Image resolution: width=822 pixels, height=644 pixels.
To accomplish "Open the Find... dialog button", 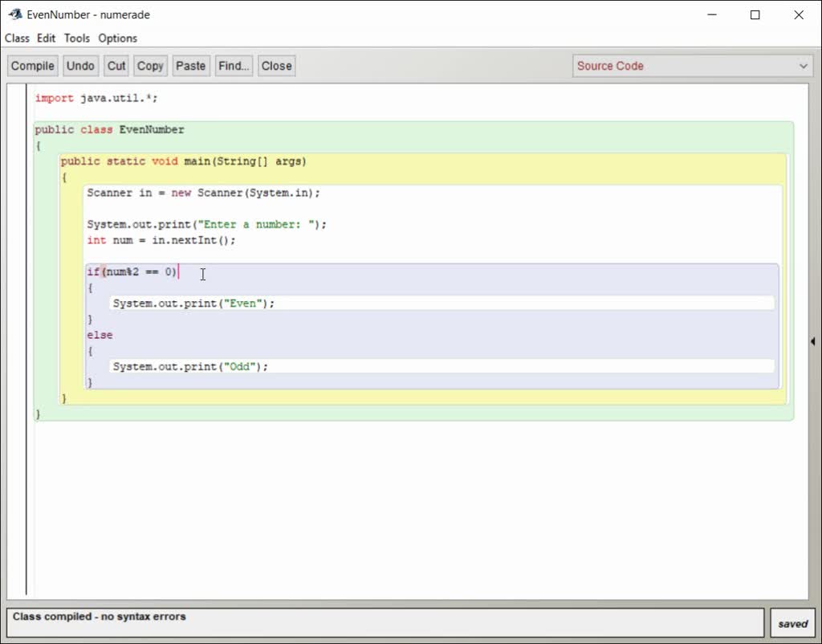I will pos(234,66).
